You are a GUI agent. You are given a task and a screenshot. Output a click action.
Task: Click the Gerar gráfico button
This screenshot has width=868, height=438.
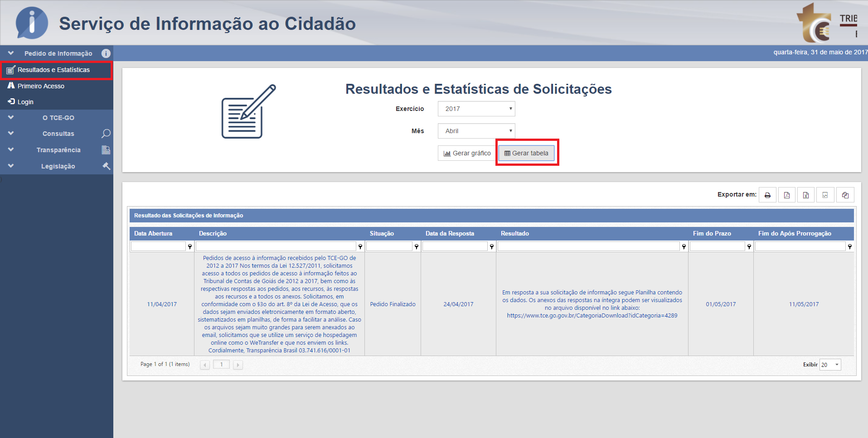tap(467, 153)
